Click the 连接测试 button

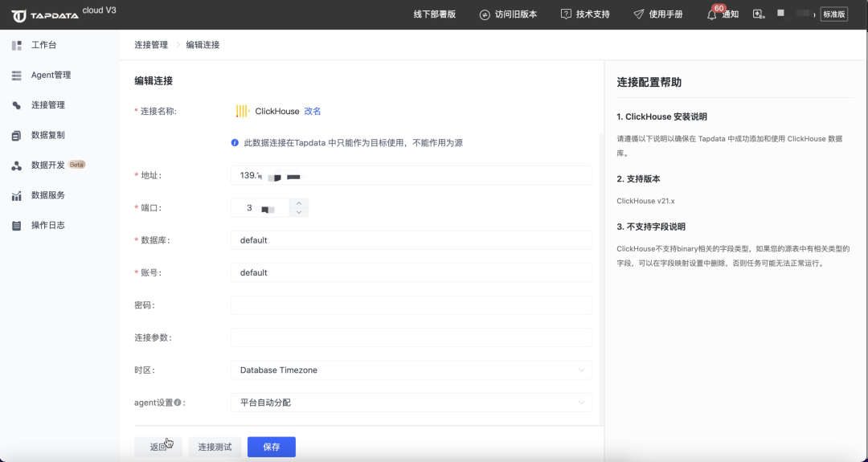pos(215,447)
